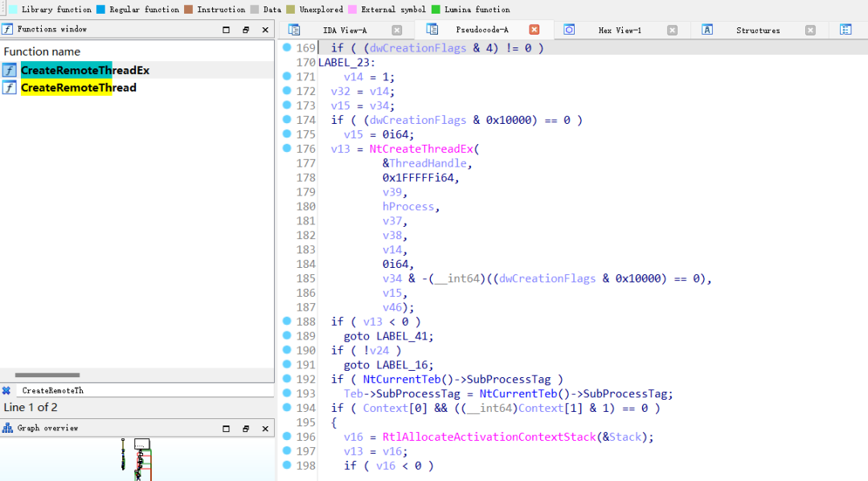Screen dimensions: 868x481
Task: Click the Graph overview panel icon
Action: click(8, 428)
